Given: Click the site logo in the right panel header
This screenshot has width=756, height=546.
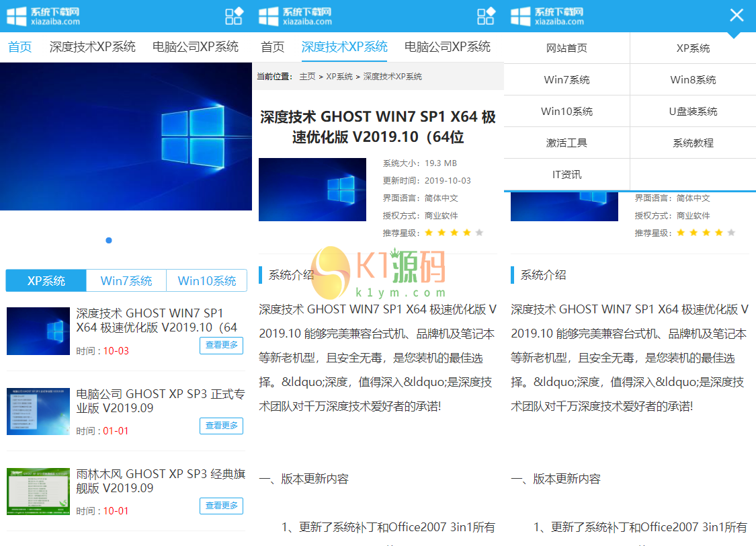Looking at the screenshot, I should (x=547, y=16).
